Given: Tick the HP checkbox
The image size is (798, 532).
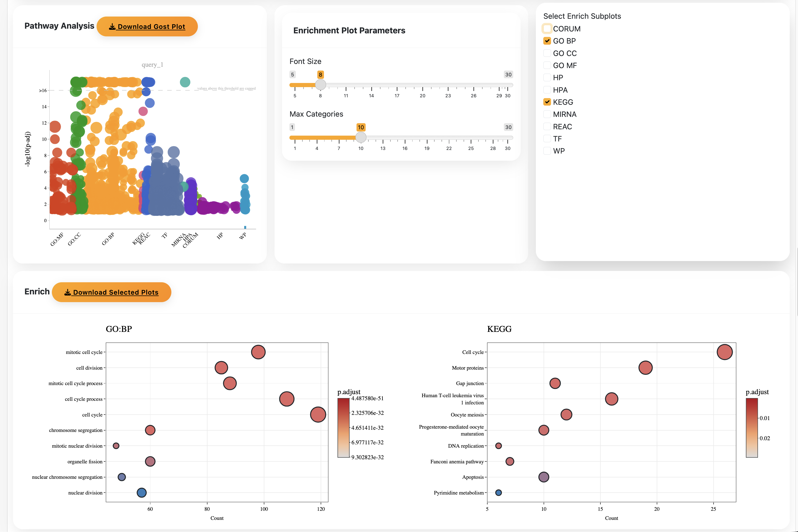Looking at the screenshot, I should 547,77.
